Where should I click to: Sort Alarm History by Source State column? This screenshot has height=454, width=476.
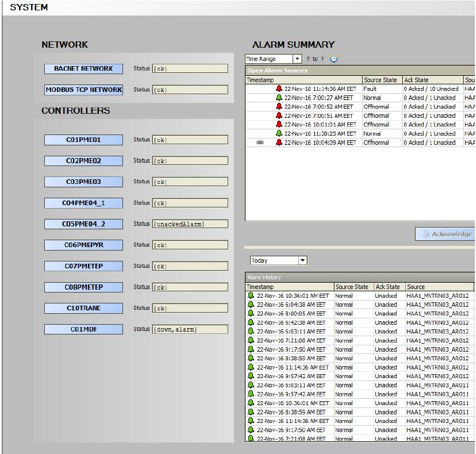click(x=354, y=287)
